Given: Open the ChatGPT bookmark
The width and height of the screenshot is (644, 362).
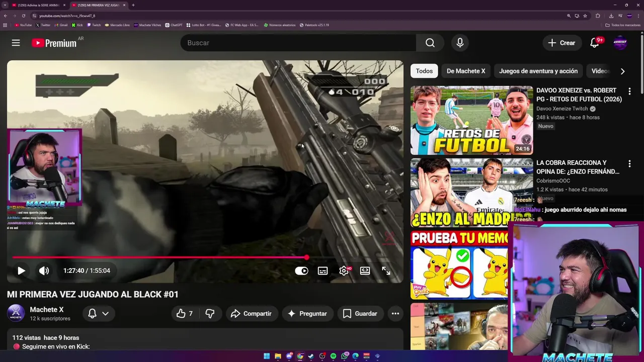Looking at the screenshot, I should (174, 25).
